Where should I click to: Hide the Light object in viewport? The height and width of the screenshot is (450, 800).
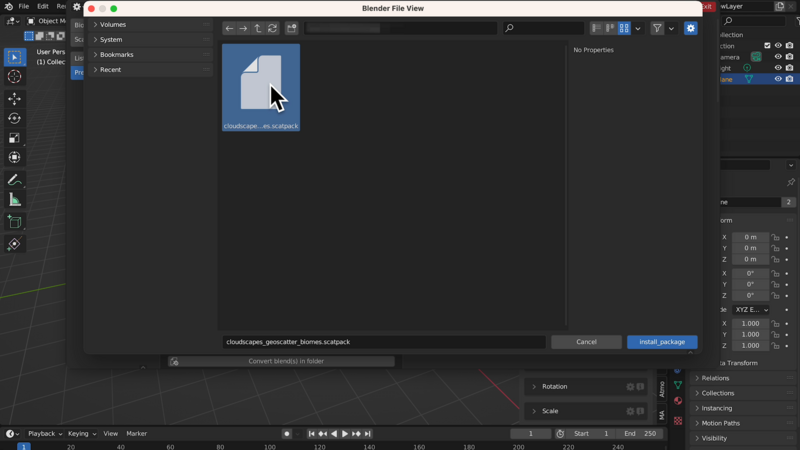tap(778, 68)
